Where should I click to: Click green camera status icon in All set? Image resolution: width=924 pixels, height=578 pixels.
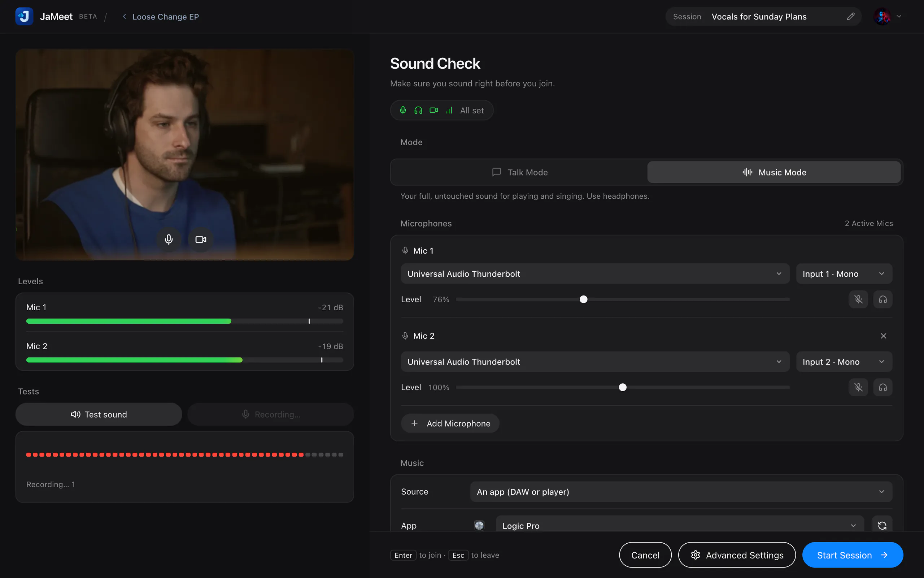pos(434,110)
